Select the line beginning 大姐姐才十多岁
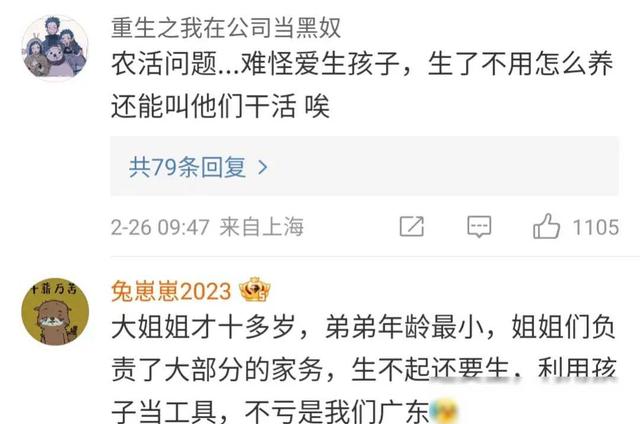This screenshot has width=640, height=424. pos(363,327)
